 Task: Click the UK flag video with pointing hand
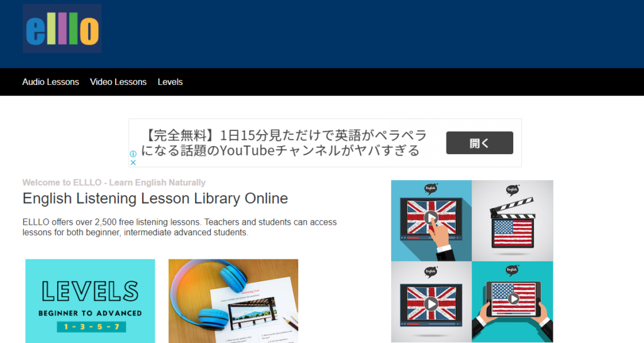pyautogui.click(x=431, y=220)
